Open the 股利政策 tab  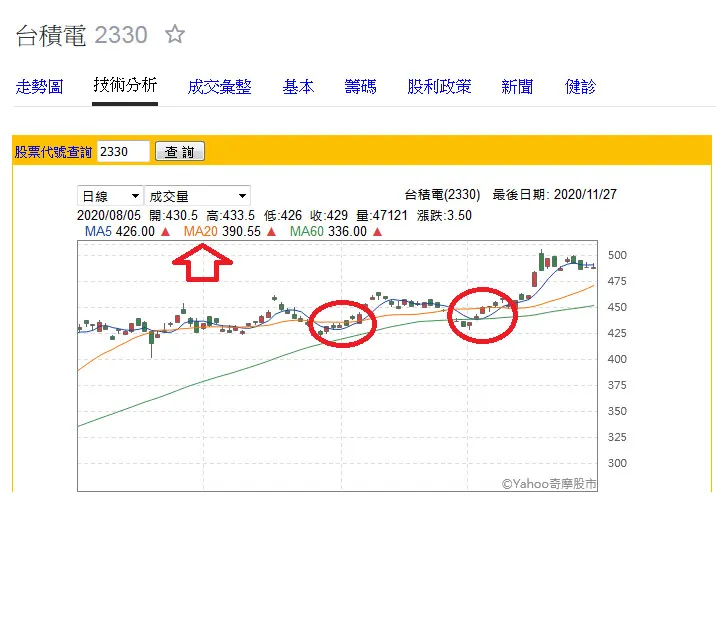(439, 87)
